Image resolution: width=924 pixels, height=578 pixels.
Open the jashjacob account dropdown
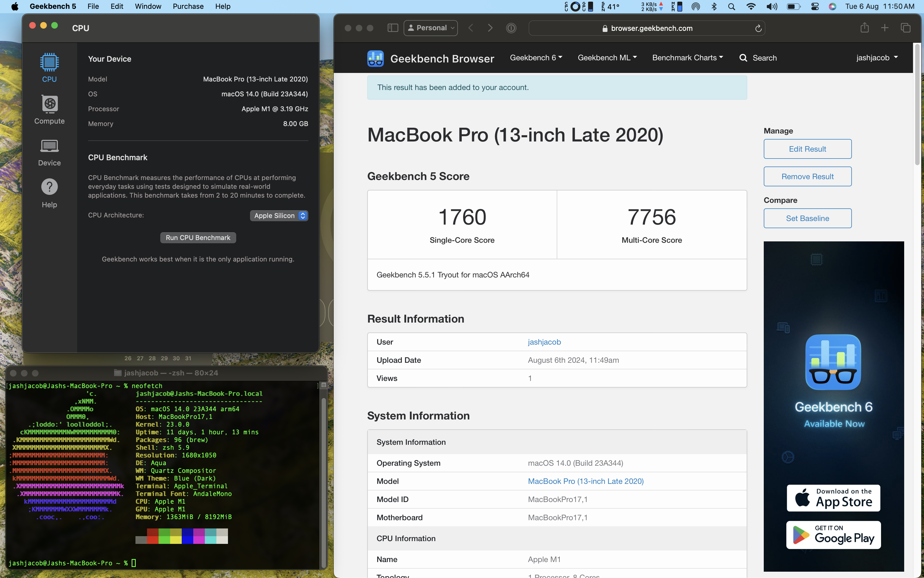click(877, 58)
